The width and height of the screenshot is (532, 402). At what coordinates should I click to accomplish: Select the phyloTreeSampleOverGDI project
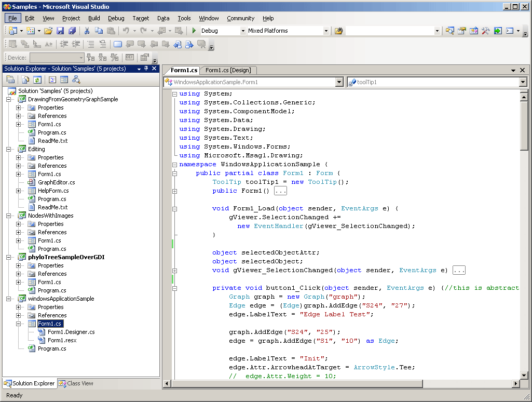[x=66, y=258]
